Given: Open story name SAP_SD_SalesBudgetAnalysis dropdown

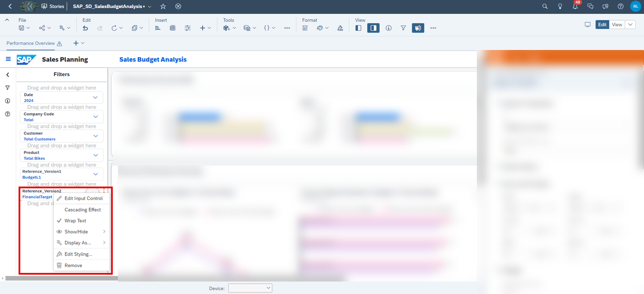Looking at the screenshot, I should pos(149,7).
